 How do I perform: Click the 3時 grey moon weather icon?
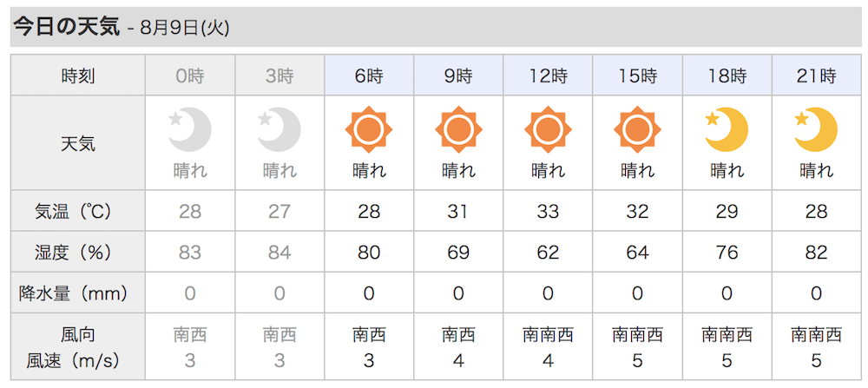[x=279, y=131]
